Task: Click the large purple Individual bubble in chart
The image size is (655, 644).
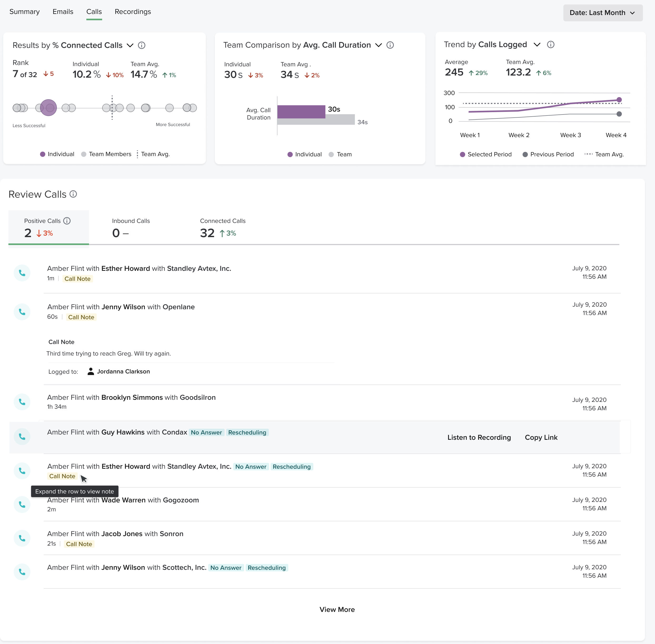Action: [48, 108]
